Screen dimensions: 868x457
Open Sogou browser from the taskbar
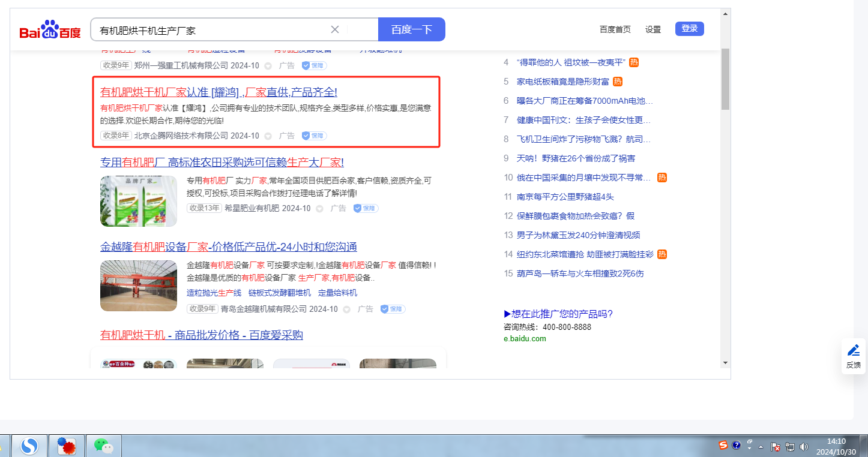point(29,446)
